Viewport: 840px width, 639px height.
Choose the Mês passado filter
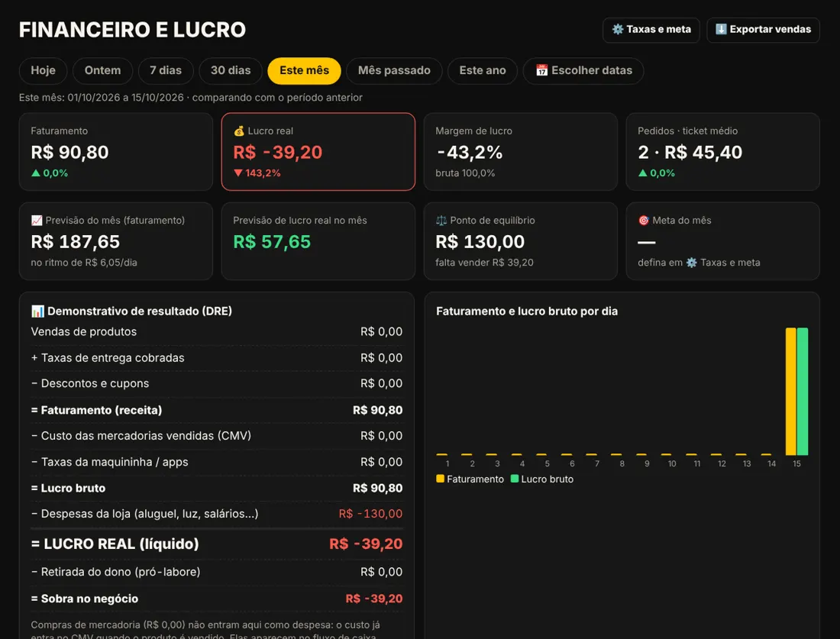(x=394, y=71)
